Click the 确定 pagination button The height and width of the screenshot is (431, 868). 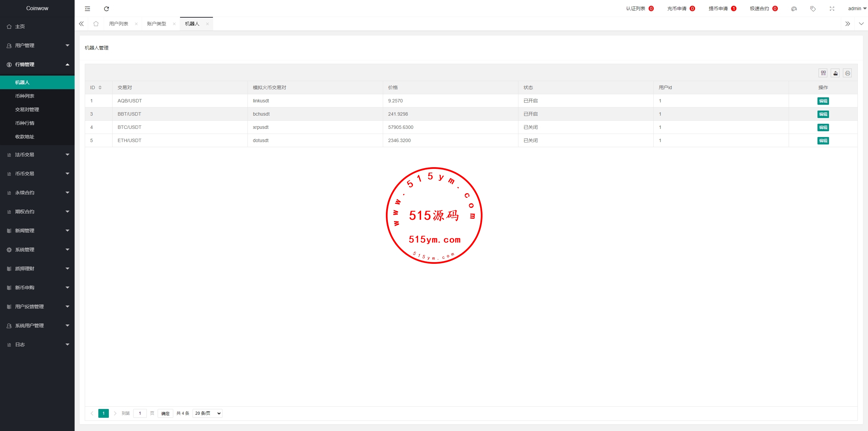165,413
